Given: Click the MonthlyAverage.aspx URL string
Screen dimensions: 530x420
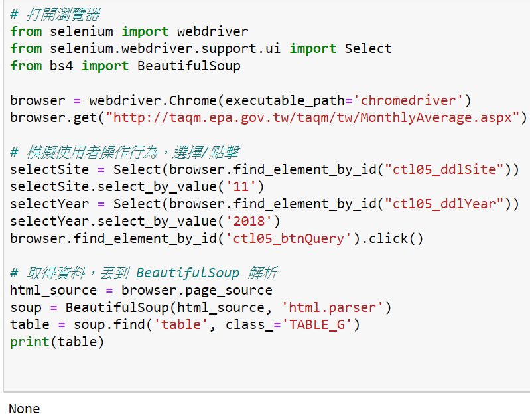Looking at the screenshot, I should tap(312, 117).
